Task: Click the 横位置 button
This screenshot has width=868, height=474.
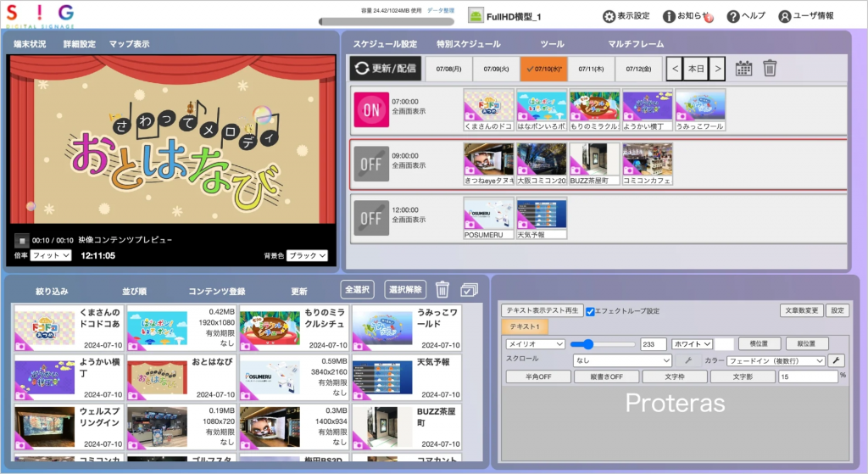Action: coord(759,344)
